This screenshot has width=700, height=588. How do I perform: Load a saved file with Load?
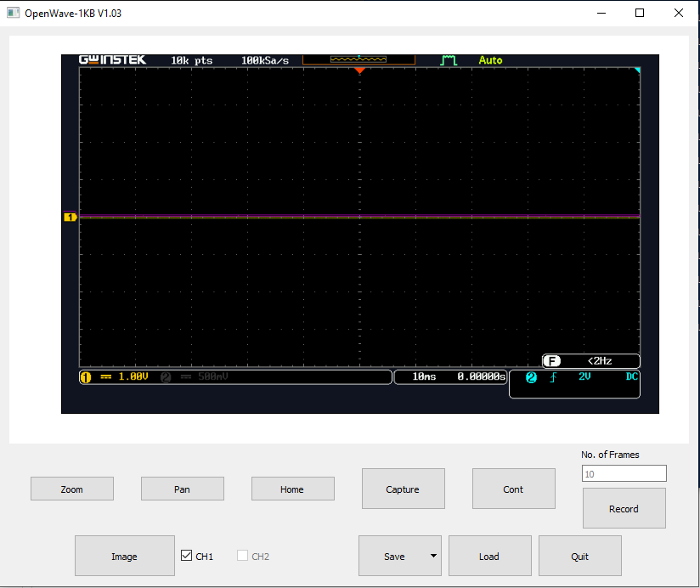489,557
